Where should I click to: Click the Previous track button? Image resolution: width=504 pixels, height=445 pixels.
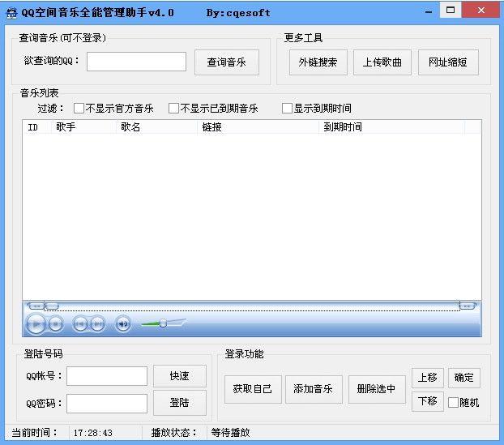point(80,323)
